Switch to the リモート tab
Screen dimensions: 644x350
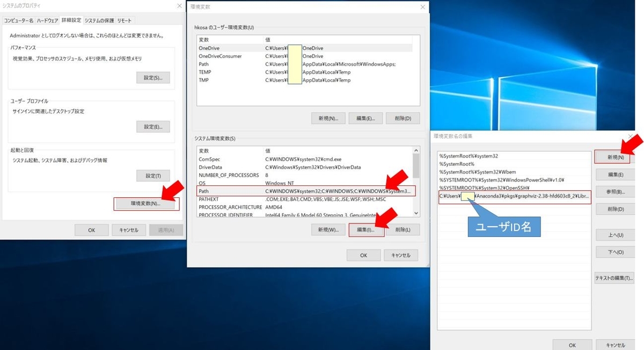point(125,20)
